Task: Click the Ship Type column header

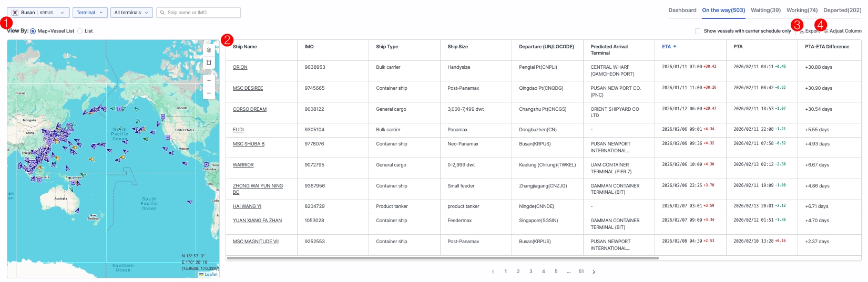Action: pyautogui.click(x=404, y=50)
